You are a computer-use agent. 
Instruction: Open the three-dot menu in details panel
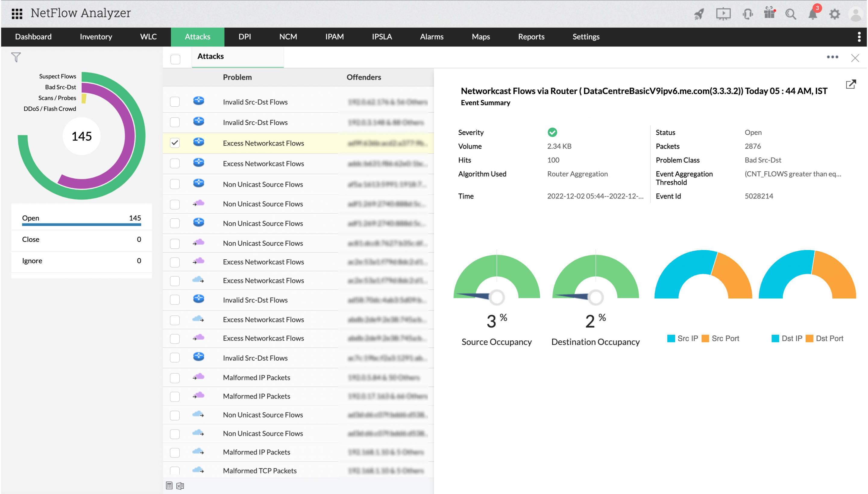click(832, 57)
